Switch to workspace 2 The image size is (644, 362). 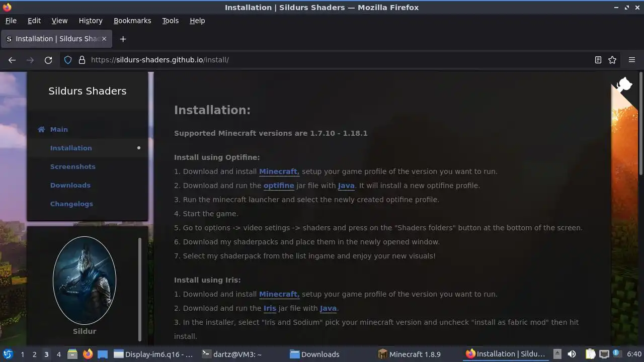point(34,354)
